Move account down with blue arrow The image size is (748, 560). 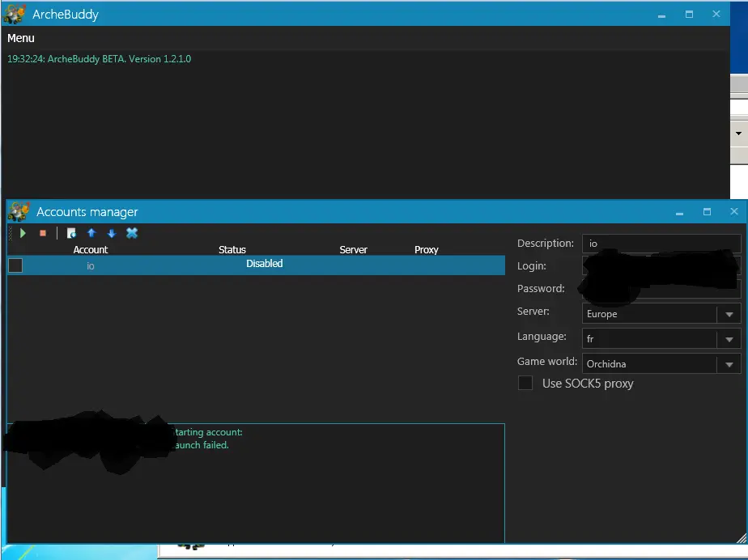tap(112, 233)
